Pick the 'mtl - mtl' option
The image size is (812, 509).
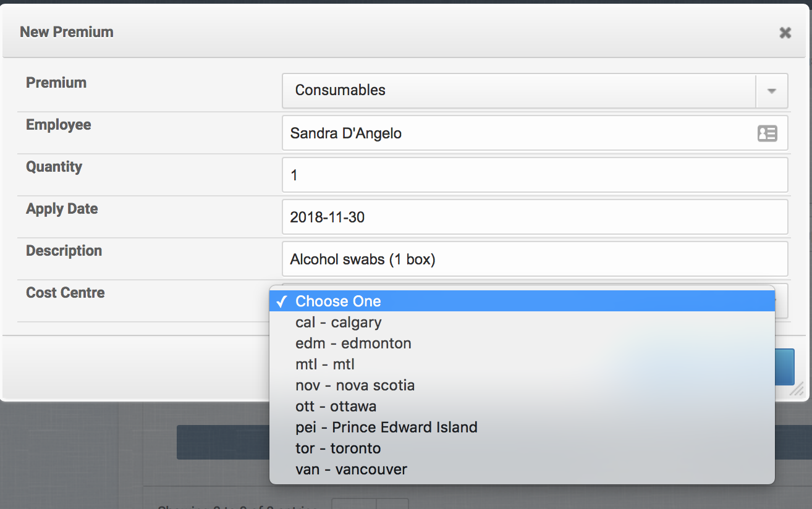(x=325, y=364)
